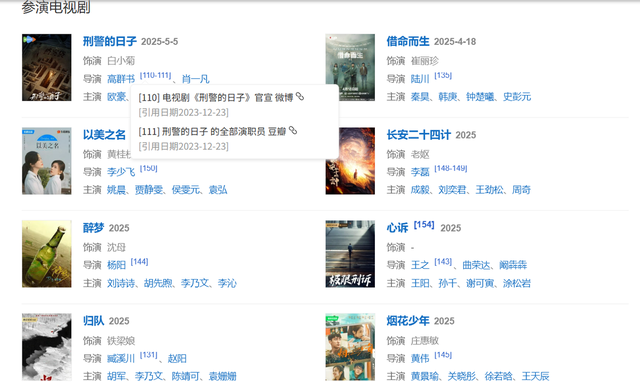
Task: Open director 肖一凡's page
Action: (196, 79)
